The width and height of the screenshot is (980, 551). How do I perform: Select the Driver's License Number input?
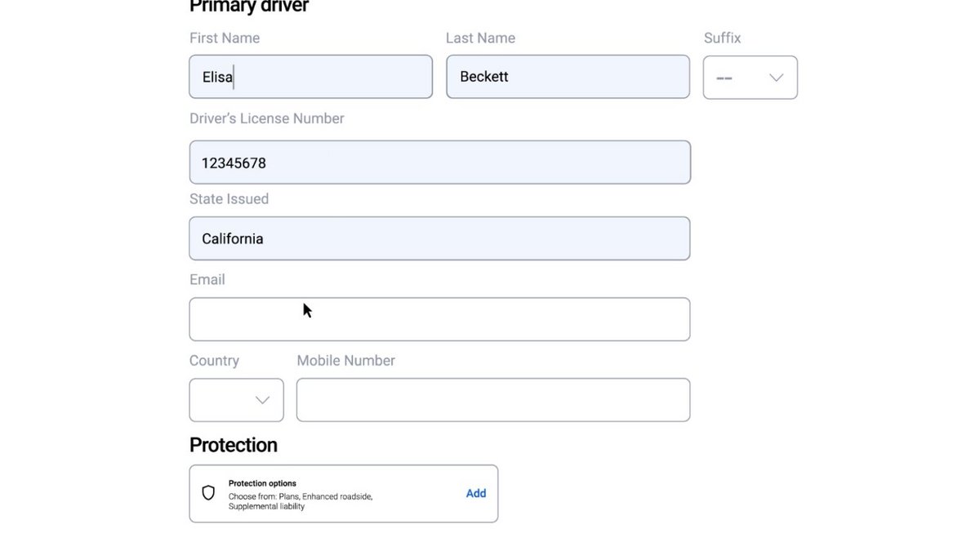[439, 162]
